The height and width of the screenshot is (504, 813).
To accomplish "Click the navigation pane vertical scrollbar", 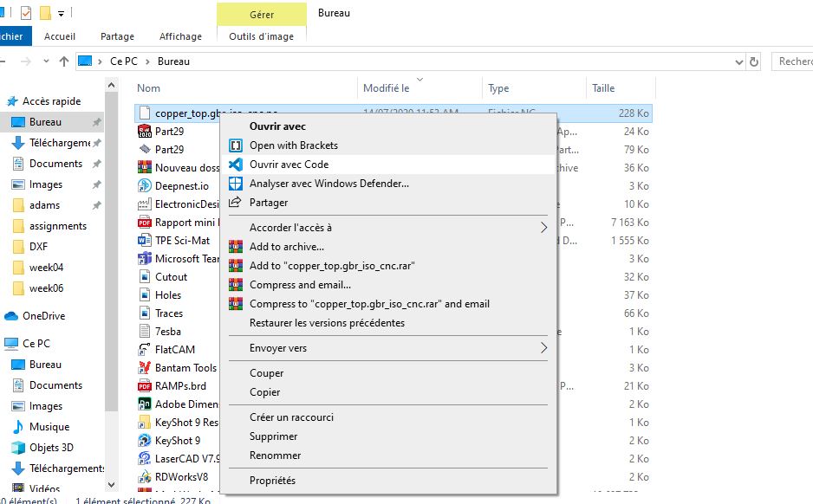I will click(112, 260).
